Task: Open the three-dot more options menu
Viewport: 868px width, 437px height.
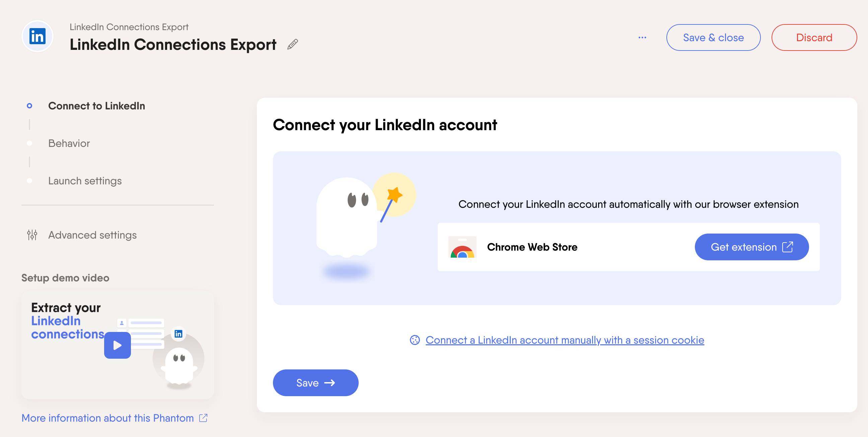Action: coord(642,37)
